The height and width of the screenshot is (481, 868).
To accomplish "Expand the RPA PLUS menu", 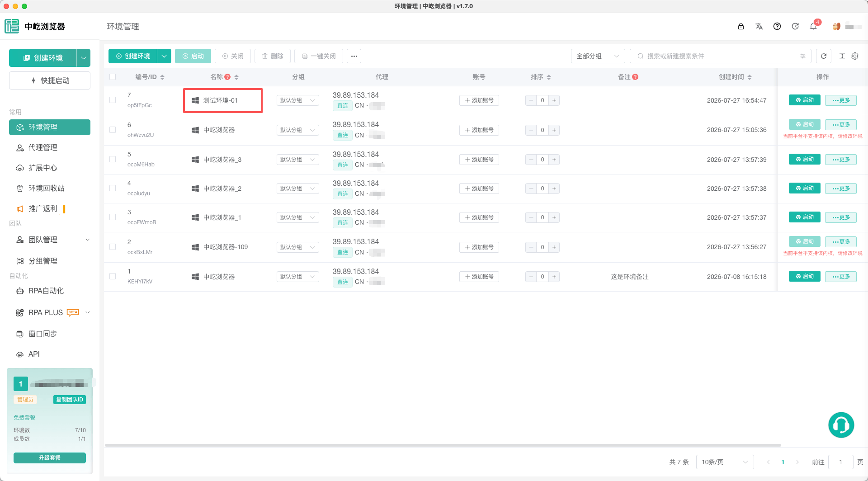I will point(50,312).
